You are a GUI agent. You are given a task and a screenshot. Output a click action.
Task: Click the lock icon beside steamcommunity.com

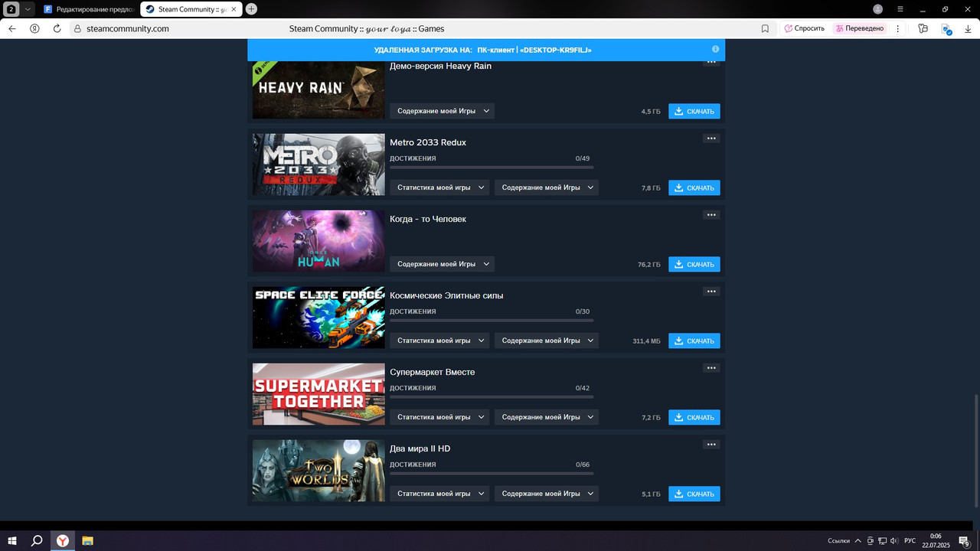77,28
